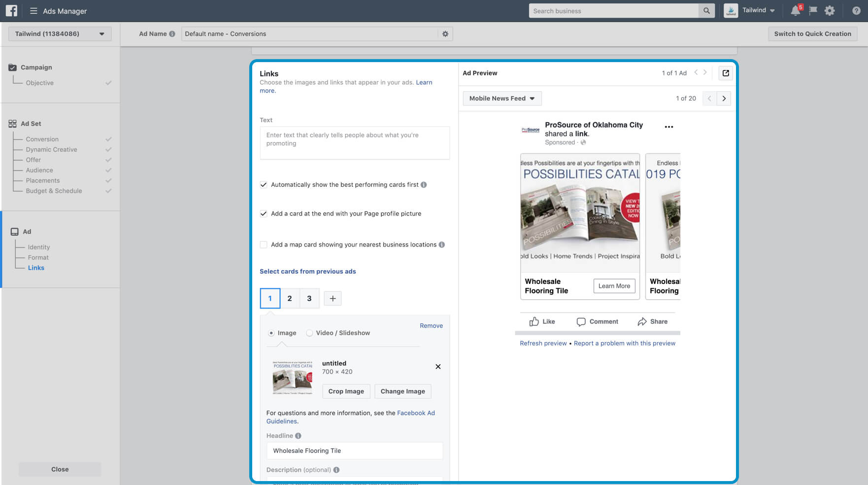
Task: Expand Tailwind business menu in header
Action: [758, 10]
